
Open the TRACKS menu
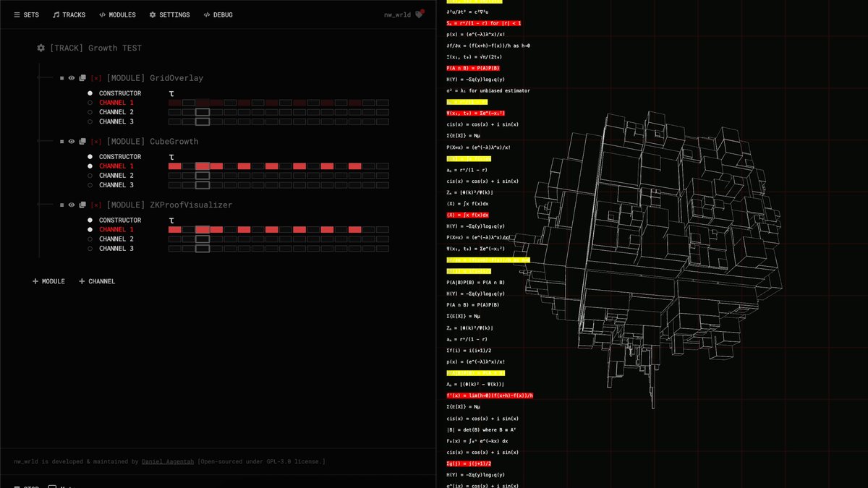[69, 14]
